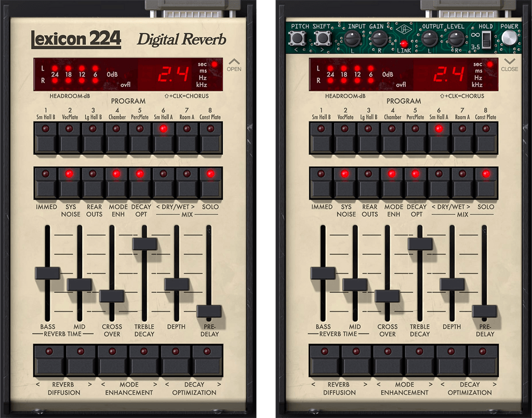Screen dimensions: 532x418
Task: Toggle MODE ENH button on right unit
Action: point(392,183)
